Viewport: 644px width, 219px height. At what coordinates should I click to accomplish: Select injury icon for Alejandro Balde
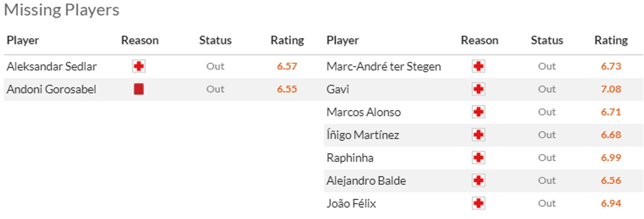click(479, 181)
